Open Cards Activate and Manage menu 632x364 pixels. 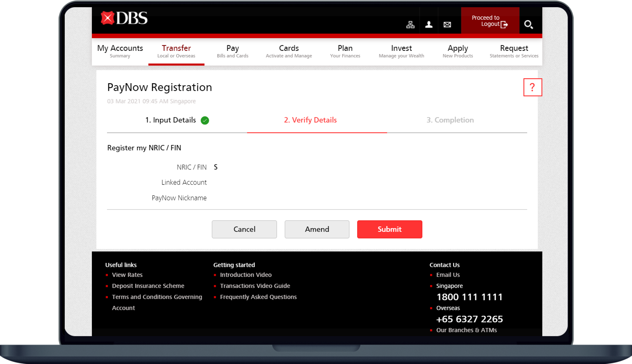coord(289,51)
